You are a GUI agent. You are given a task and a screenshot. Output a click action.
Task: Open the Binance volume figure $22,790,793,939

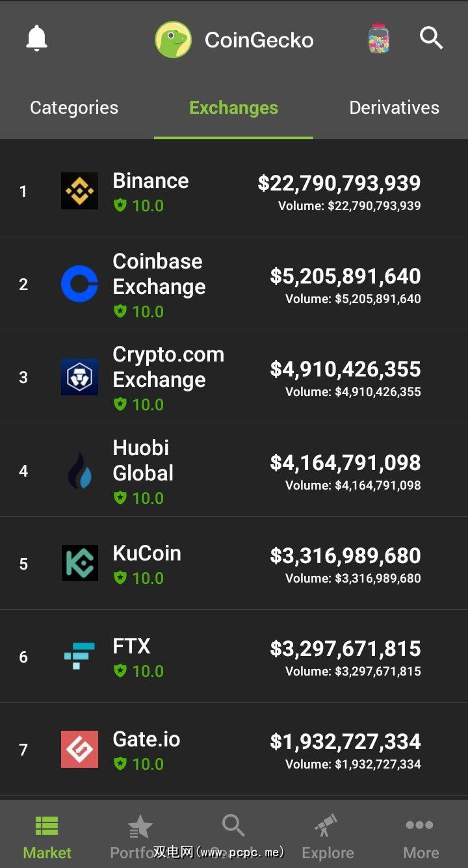339,183
